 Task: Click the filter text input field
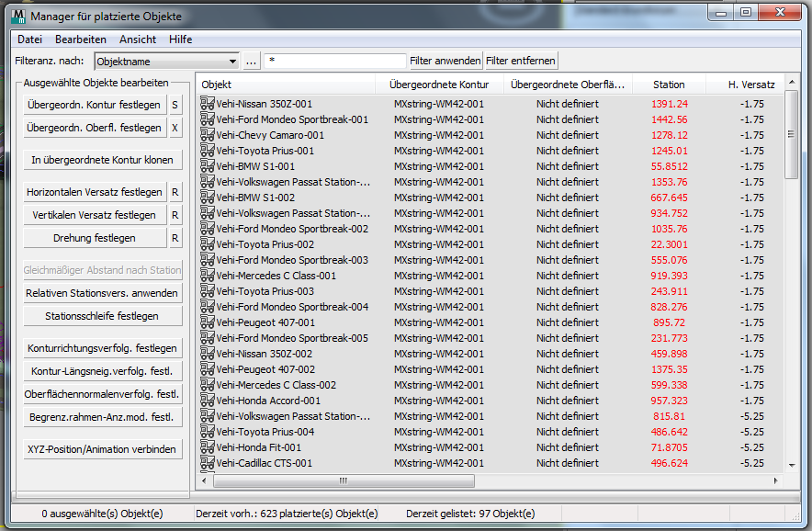(x=335, y=61)
